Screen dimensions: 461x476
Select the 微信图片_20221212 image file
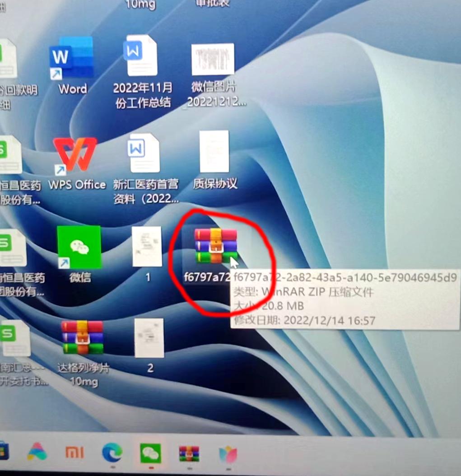click(213, 59)
